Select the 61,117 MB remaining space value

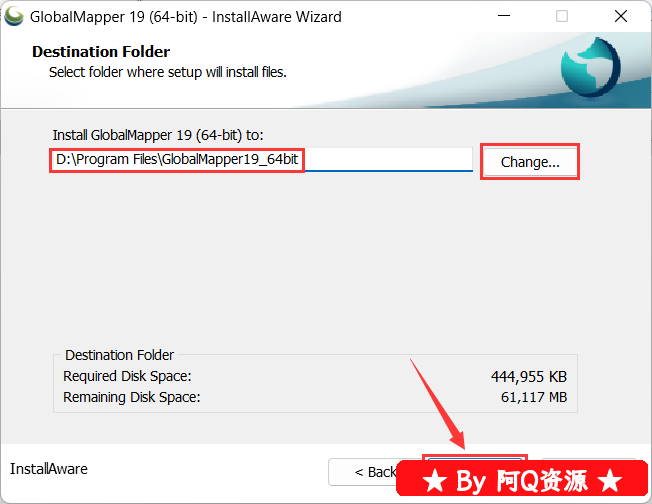coord(533,398)
